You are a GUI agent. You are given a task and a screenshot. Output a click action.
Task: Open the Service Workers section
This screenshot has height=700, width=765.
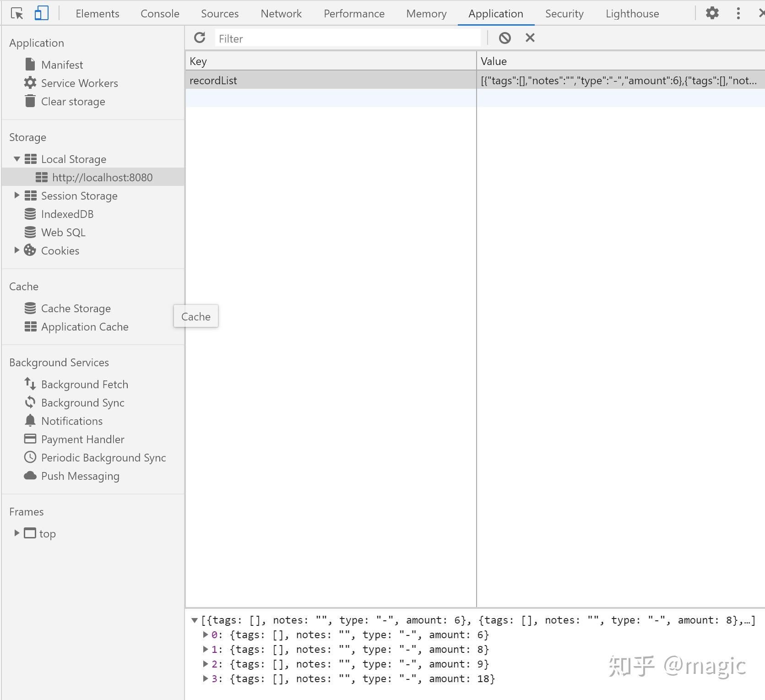point(79,83)
